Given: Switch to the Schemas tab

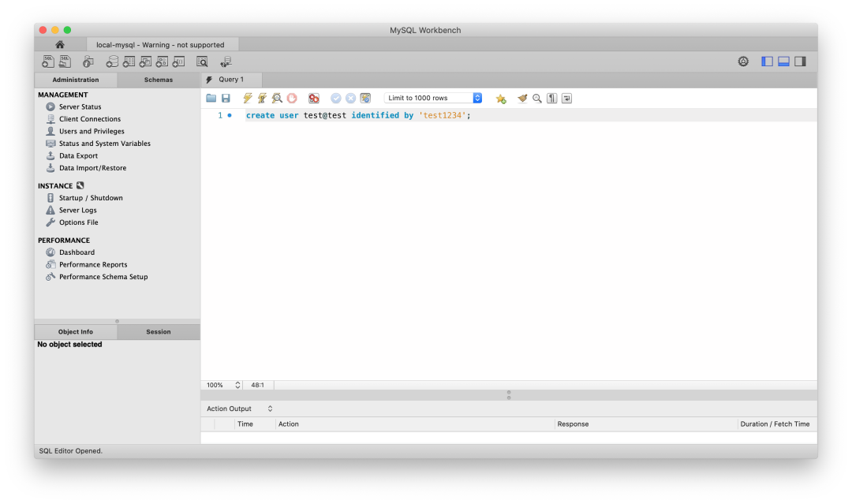Looking at the screenshot, I should 158,80.
